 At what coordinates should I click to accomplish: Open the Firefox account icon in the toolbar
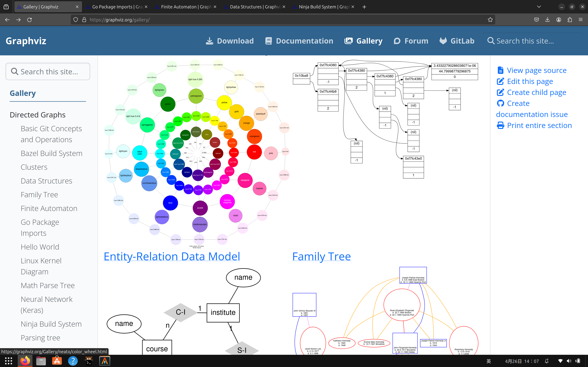tap(558, 20)
